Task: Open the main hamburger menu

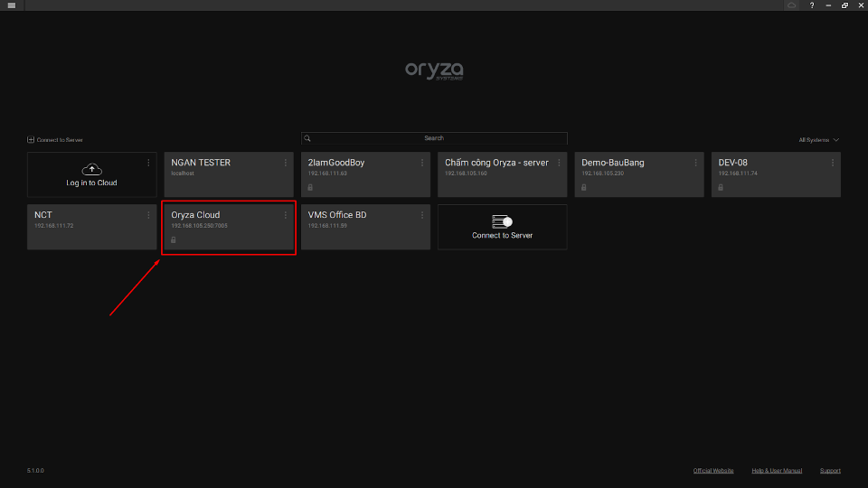Action: (12, 5)
